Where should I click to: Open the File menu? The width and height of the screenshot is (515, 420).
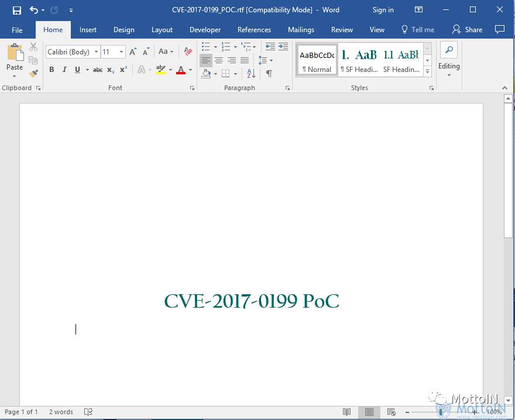17,30
